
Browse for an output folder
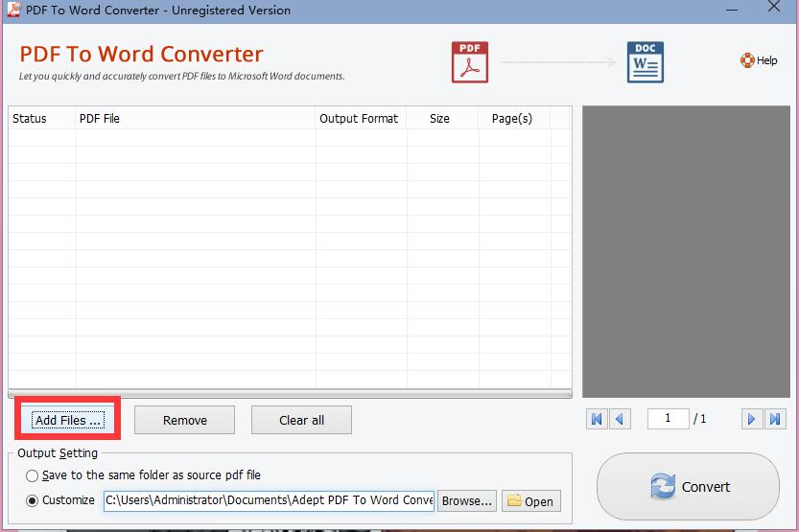(x=467, y=500)
